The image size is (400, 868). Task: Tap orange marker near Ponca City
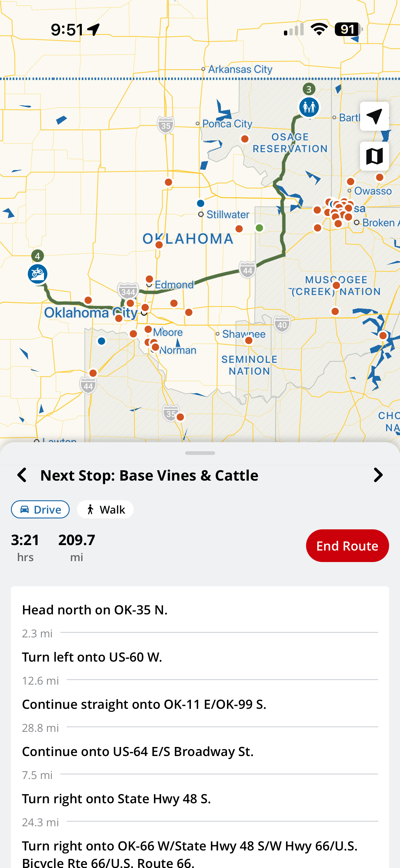tap(245, 139)
